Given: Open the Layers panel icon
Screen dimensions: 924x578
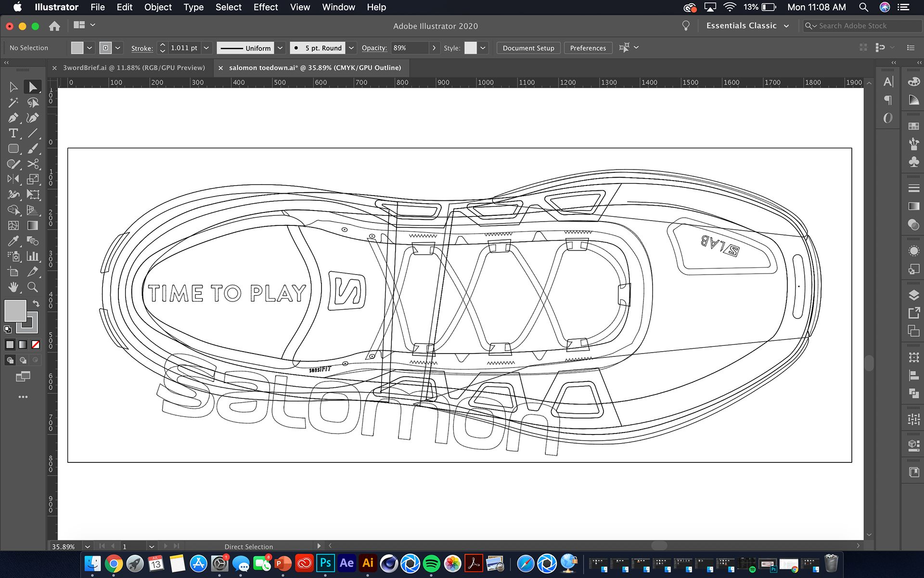Looking at the screenshot, I should pos(913,295).
